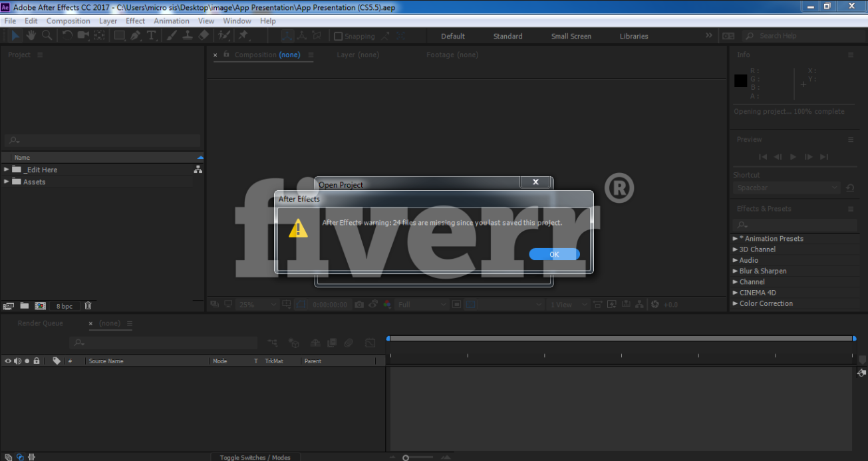Viewport: 868px width, 461px height.
Task: Click Toggle Switches / Modes button
Action: [255, 457]
